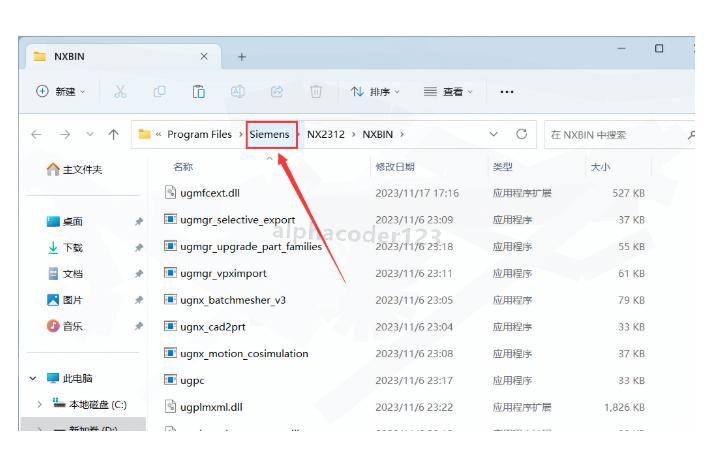Open the Sort (排序) dropdown
The height and width of the screenshot is (466, 714).
[375, 92]
